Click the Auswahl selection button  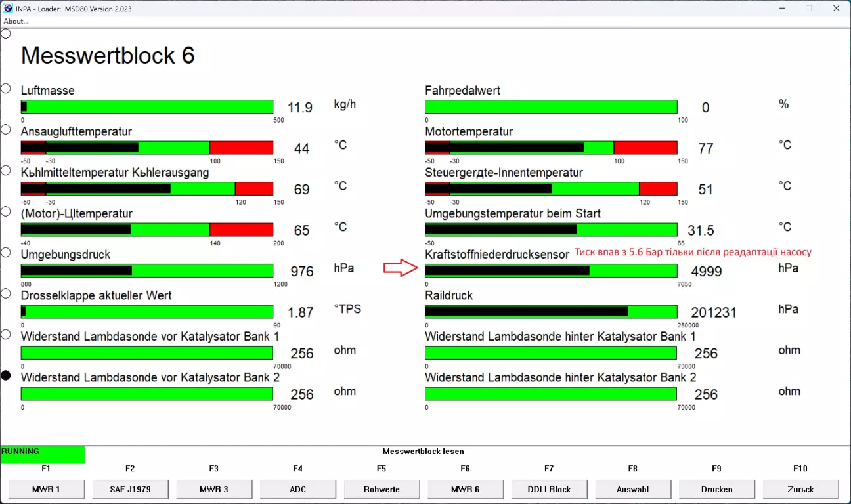(x=633, y=489)
